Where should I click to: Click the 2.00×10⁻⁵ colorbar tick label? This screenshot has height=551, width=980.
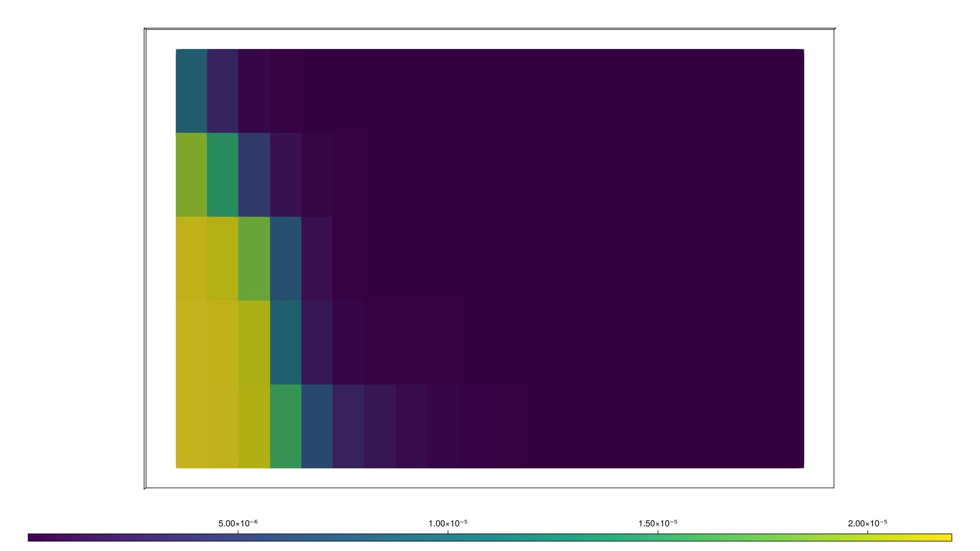(867, 523)
